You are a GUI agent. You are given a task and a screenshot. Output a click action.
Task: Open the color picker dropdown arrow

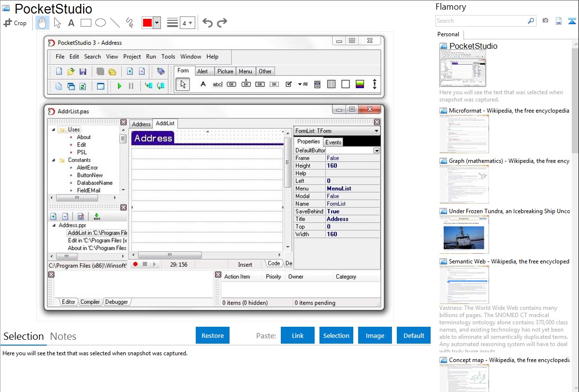coord(157,23)
